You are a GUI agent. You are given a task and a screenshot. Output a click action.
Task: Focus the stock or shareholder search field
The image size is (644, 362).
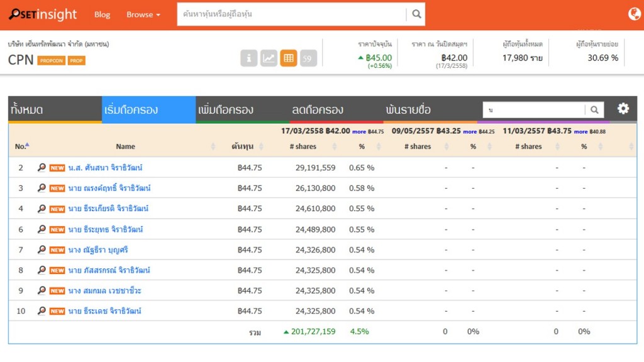tap(292, 14)
